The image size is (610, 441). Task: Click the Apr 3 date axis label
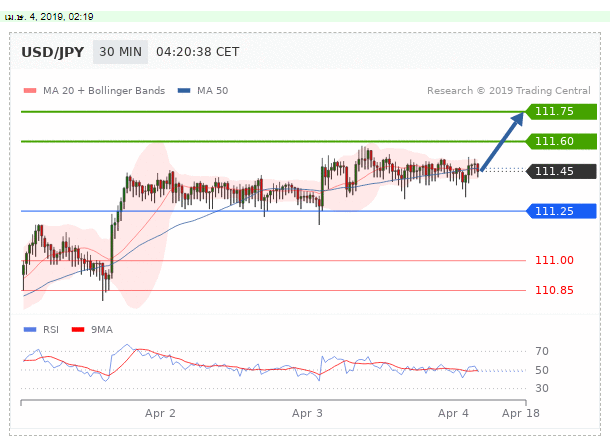pos(307,413)
